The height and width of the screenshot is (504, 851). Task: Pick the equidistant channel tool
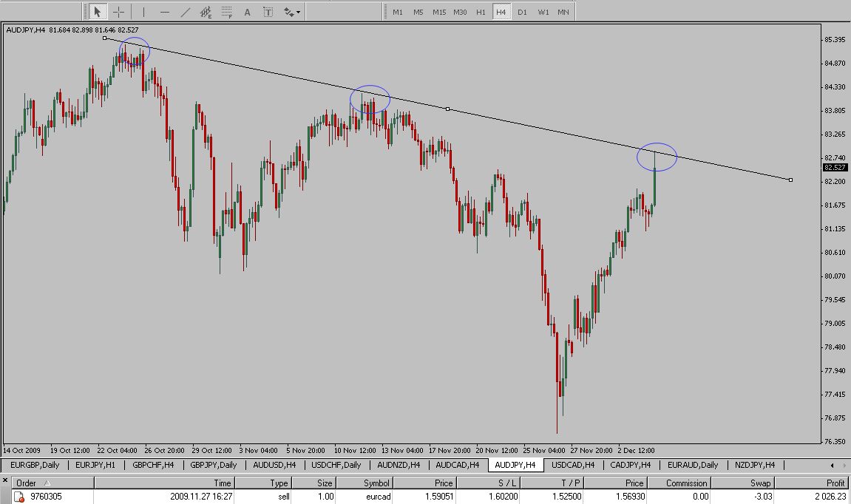click(x=206, y=12)
